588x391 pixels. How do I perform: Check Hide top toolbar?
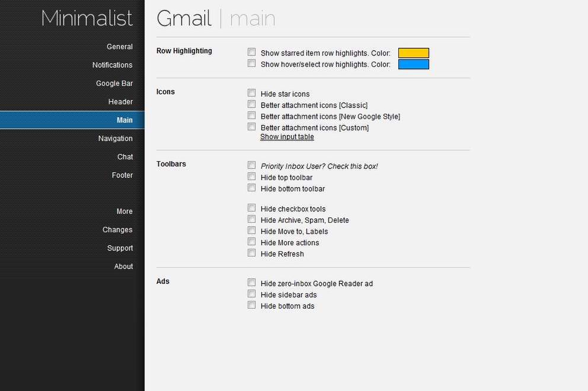click(x=252, y=176)
